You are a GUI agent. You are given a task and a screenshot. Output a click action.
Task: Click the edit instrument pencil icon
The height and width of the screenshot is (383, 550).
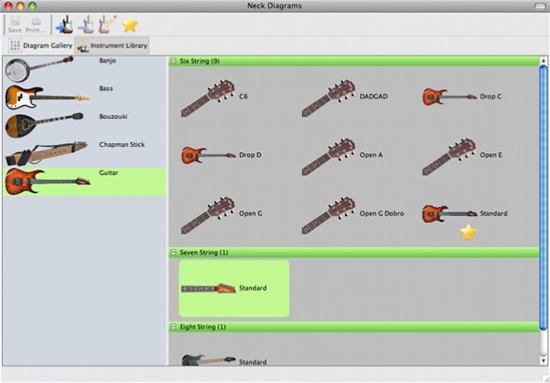pyautogui.click(x=107, y=25)
